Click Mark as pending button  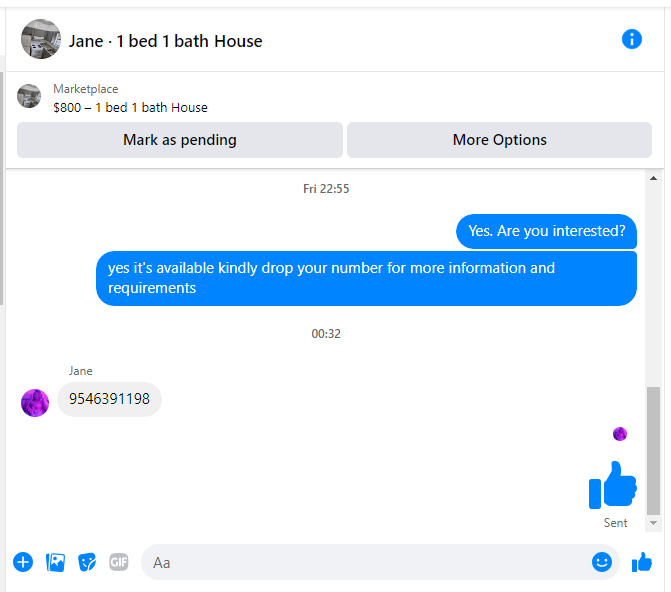(180, 140)
